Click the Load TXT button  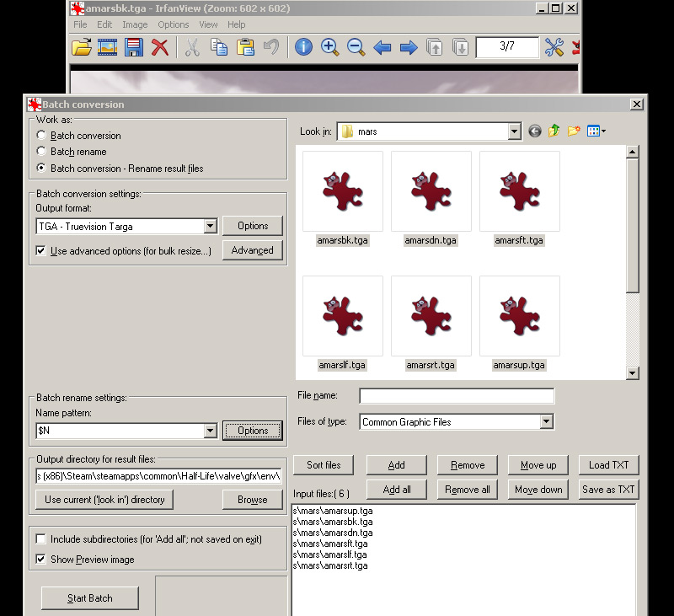[608, 464]
